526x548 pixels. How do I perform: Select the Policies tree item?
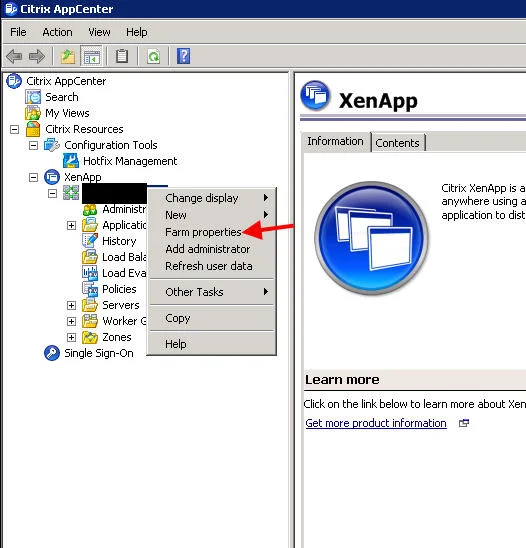pos(119,289)
